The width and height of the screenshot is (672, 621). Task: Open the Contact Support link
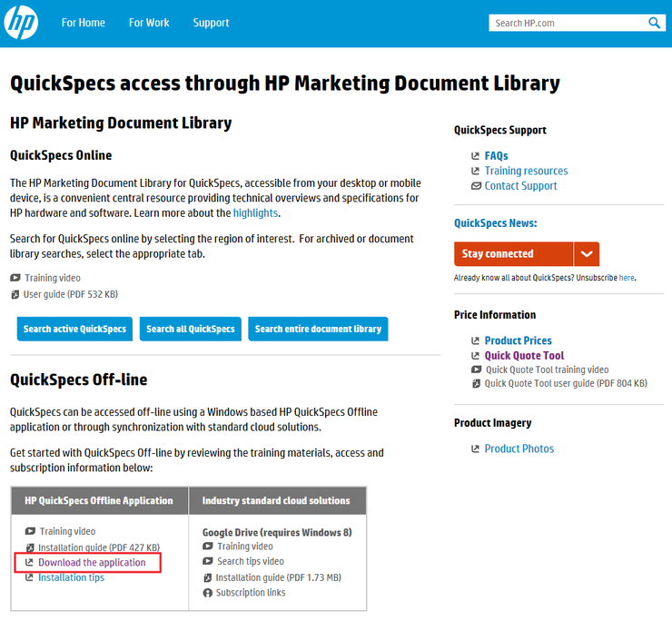point(520,186)
